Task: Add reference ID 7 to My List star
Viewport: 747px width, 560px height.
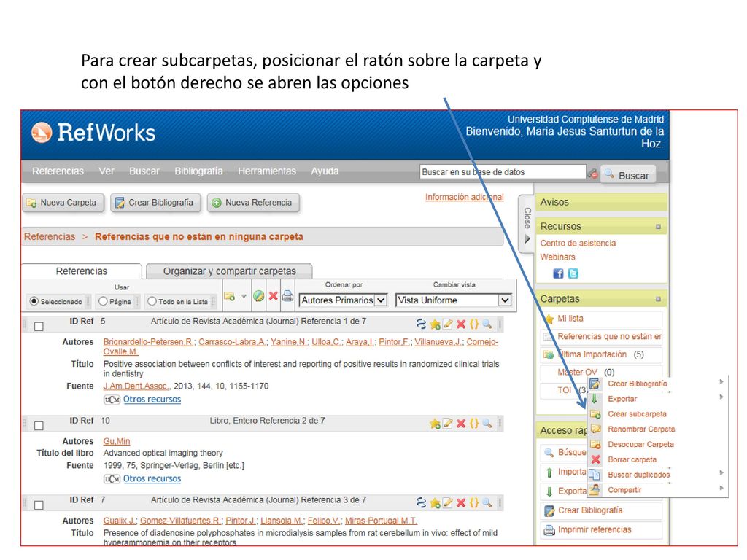Action: pos(435,502)
